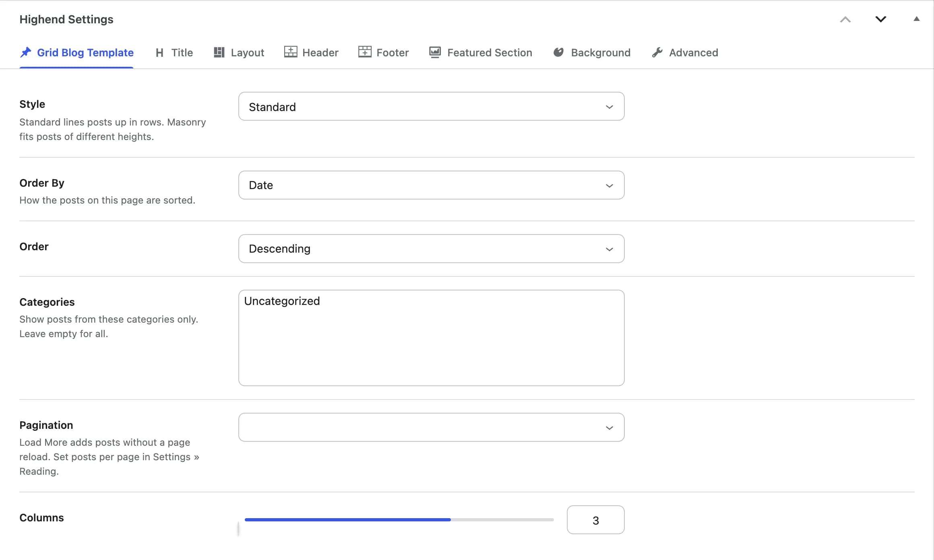Open the Background tab
934x560 pixels.
click(591, 53)
